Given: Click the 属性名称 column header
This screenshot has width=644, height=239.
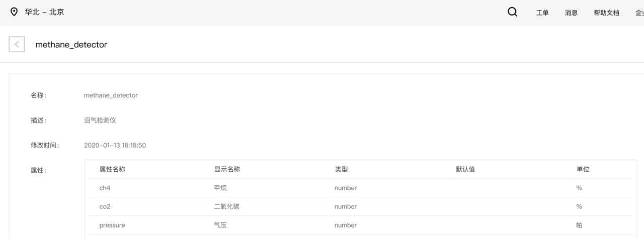Looking at the screenshot, I should (112, 169).
